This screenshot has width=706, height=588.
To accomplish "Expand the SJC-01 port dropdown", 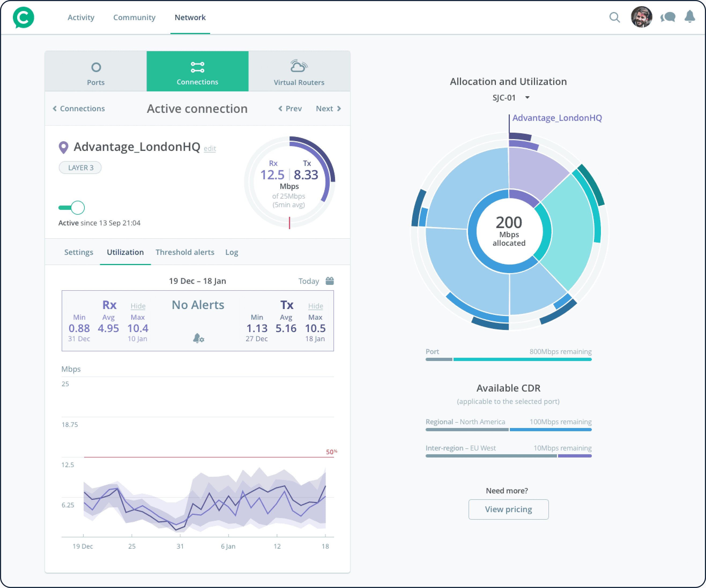I will pos(511,98).
